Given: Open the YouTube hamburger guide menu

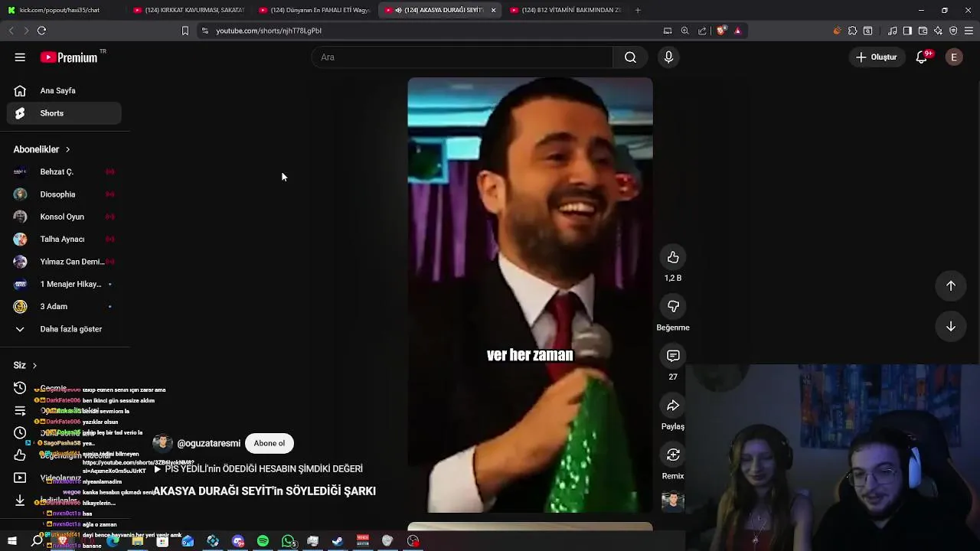Looking at the screenshot, I should point(20,57).
